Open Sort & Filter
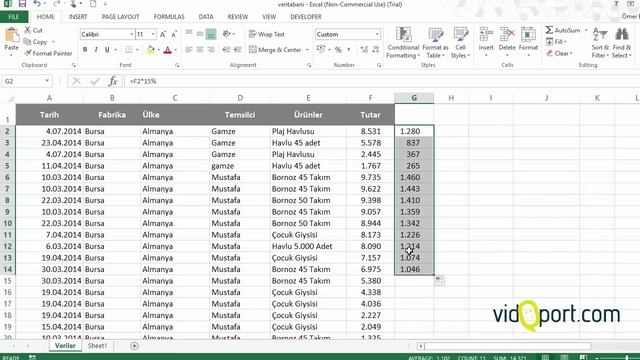The width and height of the screenshot is (640, 360). click(x=600, y=43)
